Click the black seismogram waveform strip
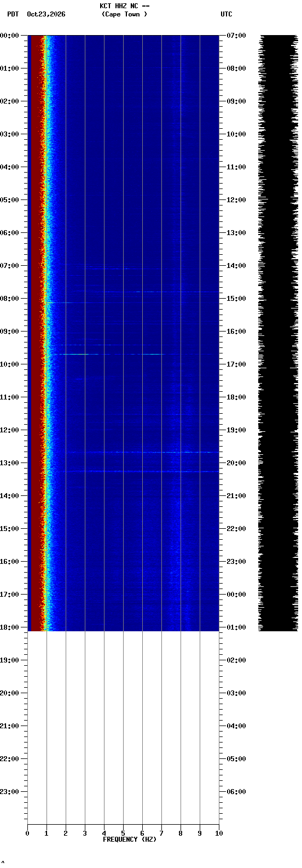This screenshot has height=868, width=302. 278,333
